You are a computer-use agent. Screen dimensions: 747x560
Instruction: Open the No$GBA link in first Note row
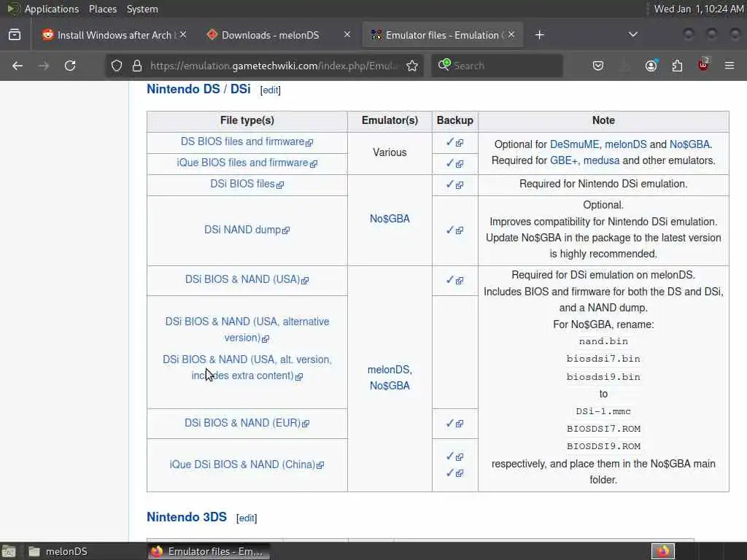point(689,144)
